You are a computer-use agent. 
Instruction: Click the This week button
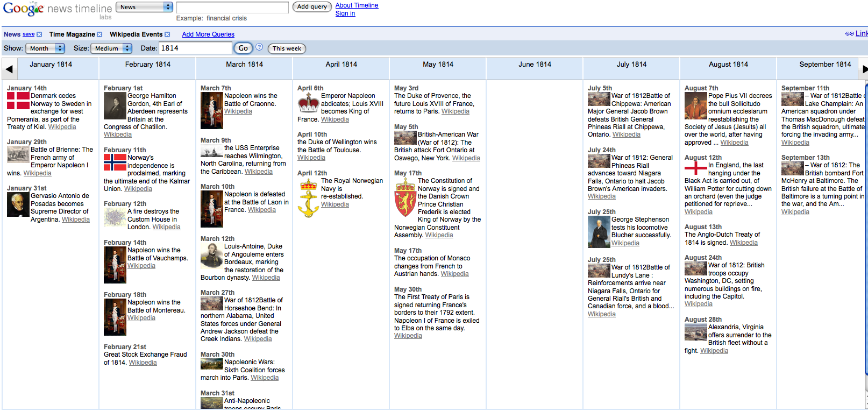coord(287,48)
